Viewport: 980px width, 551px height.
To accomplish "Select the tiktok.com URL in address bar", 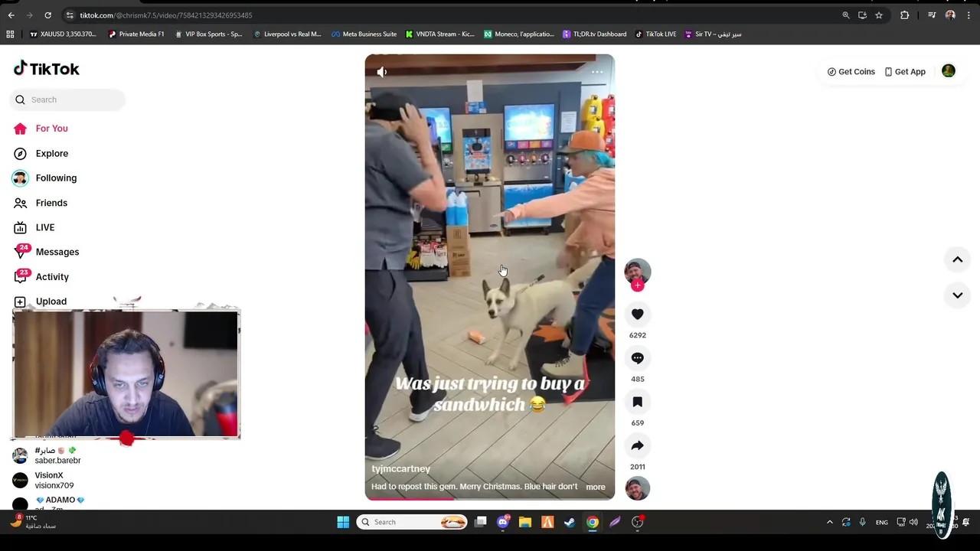I will (x=166, y=15).
